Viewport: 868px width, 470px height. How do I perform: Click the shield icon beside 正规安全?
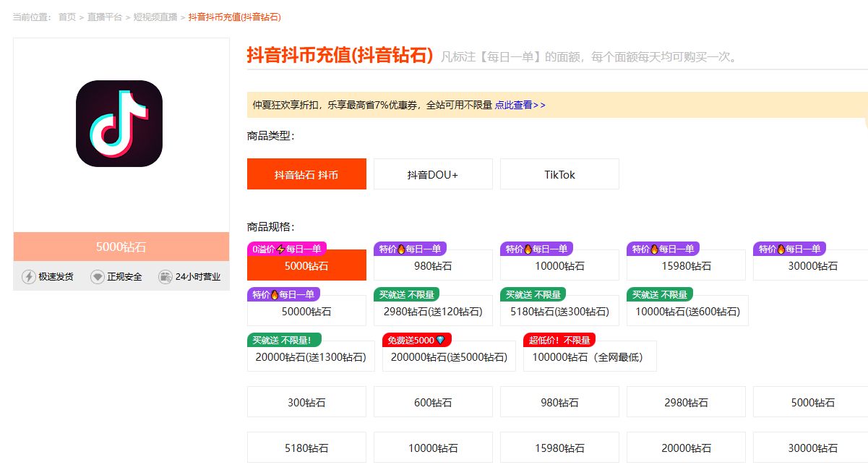[98, 277]
